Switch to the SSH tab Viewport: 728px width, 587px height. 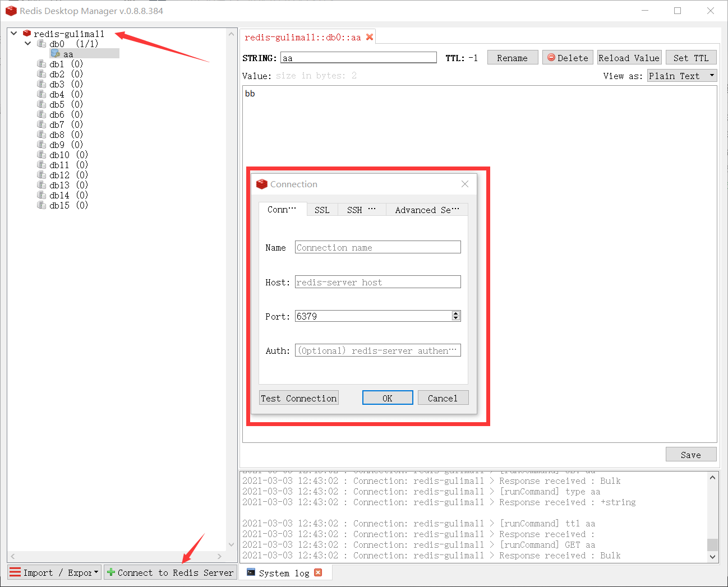click(x=362, y=210)
